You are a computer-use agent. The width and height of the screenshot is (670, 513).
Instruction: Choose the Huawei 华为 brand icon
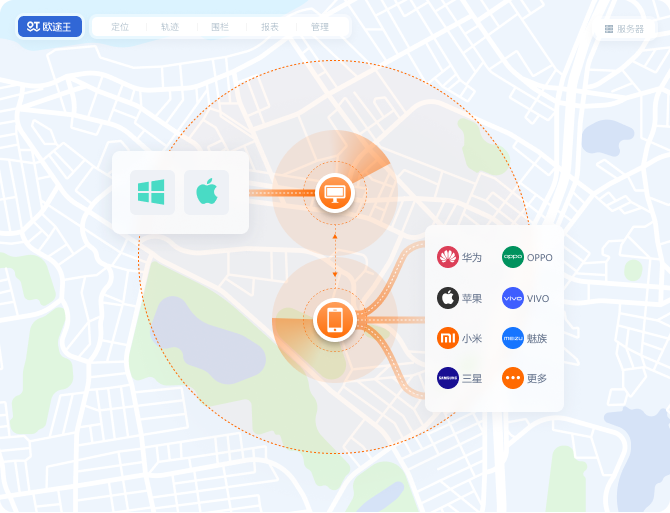pyautogui.click(x=448, y=257)
